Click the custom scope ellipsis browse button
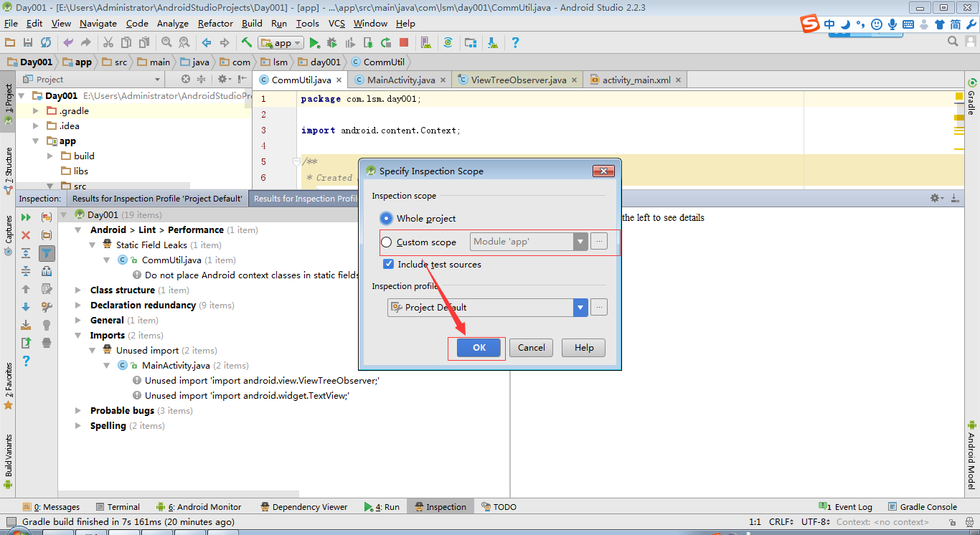This screenshot has height=535, width=980. coord(599,242)
